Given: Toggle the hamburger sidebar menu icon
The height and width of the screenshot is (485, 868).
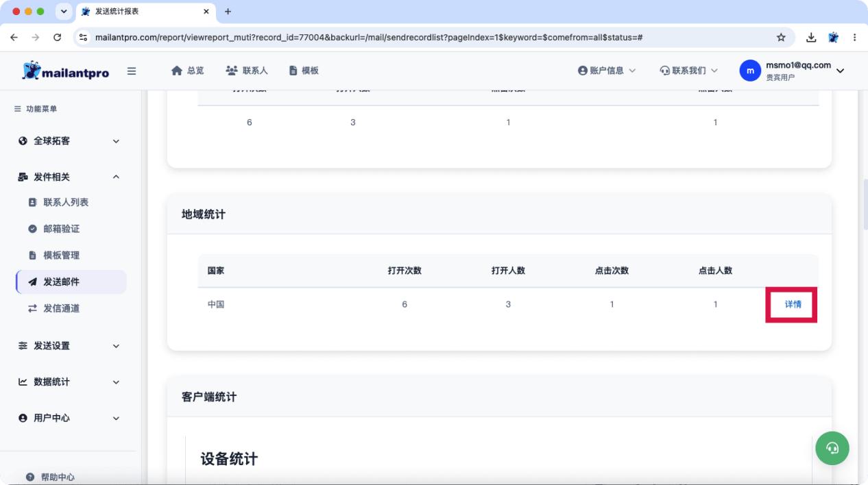Looking at the screenshot, I should [x=132, y=71].
